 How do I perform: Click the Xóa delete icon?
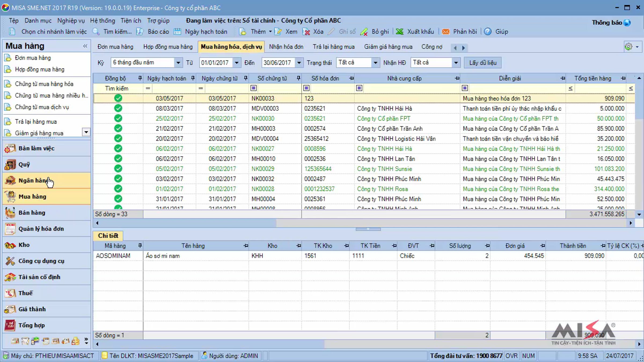[306, 32]
